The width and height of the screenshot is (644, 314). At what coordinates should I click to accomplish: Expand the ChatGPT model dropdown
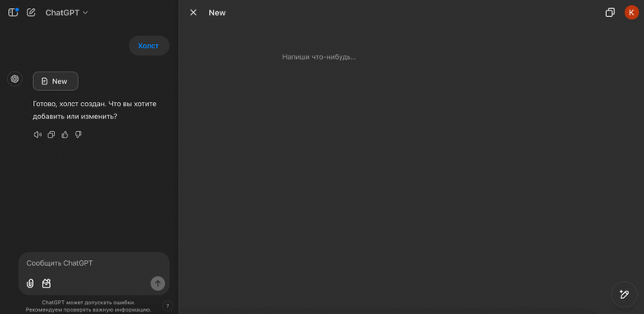point(67,13)
